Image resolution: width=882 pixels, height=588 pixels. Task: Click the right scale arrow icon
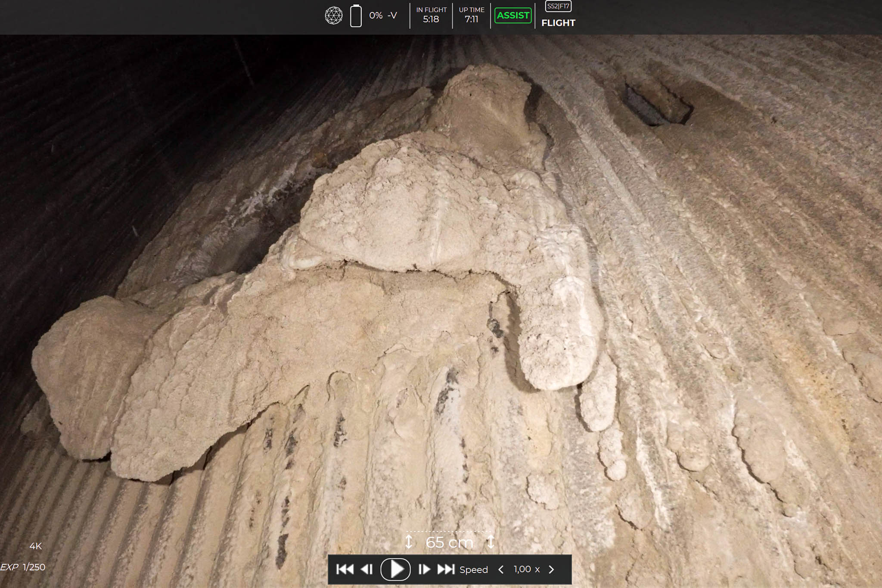(491, 541)
